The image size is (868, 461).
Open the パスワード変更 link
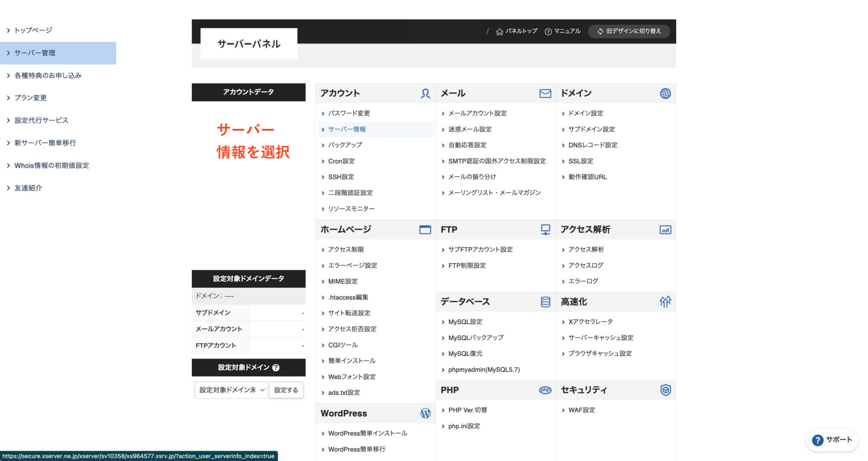(x=349, y=114)
